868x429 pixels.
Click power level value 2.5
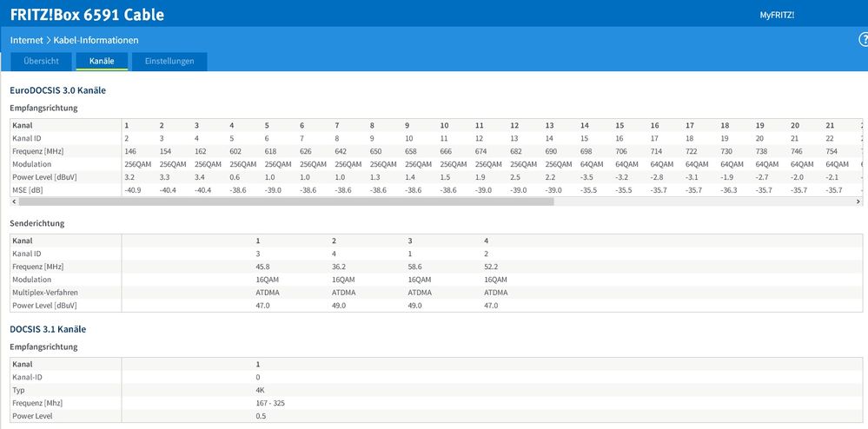515,177
